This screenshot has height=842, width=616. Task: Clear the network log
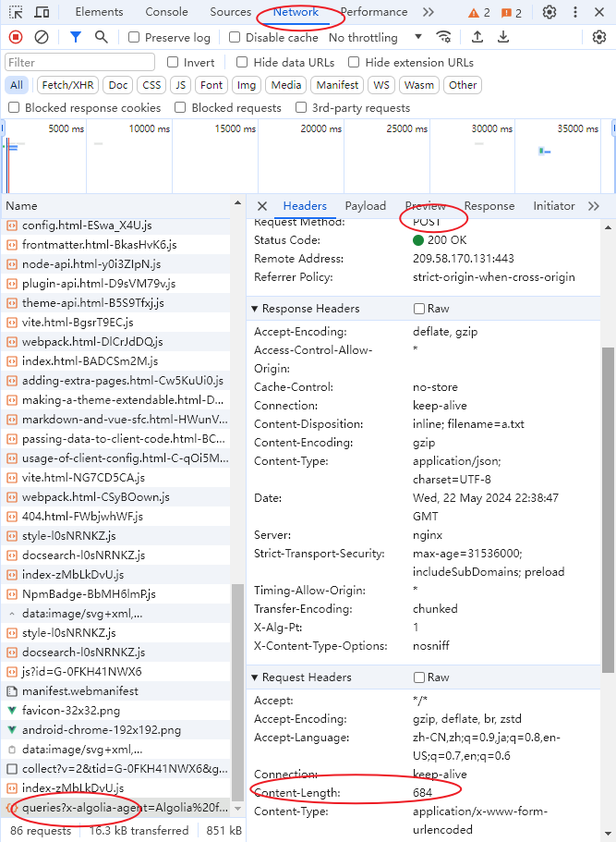[42, 37]
